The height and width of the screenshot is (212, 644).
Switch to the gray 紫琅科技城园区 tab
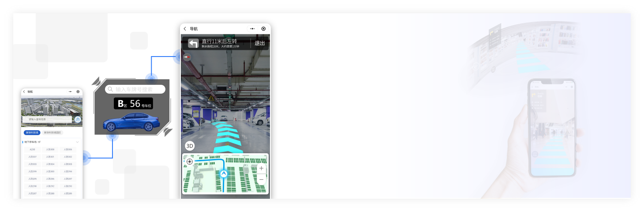(x=52, y=132)
